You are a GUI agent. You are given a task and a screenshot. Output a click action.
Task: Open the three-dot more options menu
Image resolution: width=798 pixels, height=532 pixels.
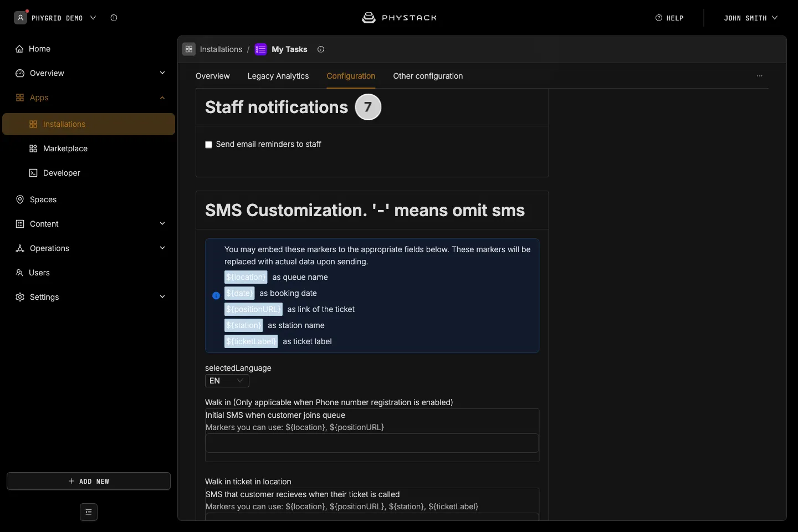(760, 76)
